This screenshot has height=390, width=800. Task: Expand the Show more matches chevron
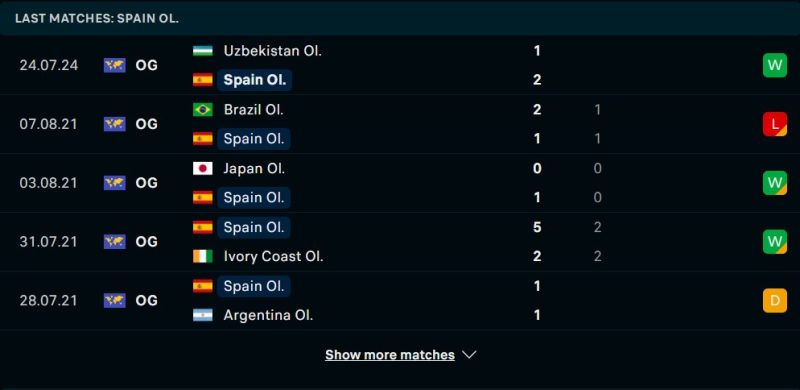pos(469,354)
